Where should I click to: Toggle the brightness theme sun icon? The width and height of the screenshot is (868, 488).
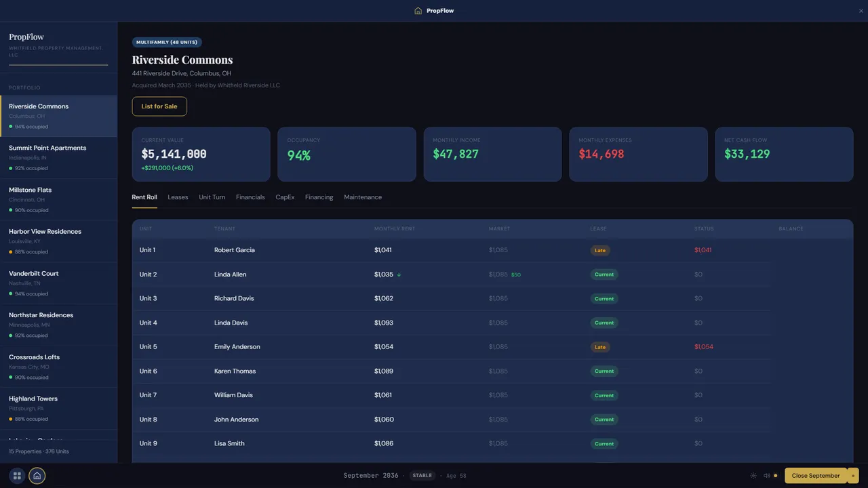click(x=753, y=476)
